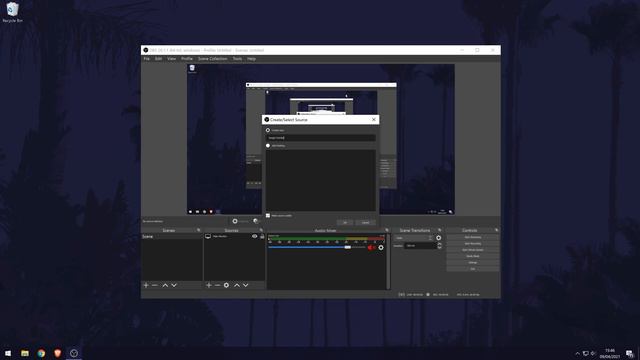Click the Start Recording button
Screen dimensions: 640x360
pos(473,244)
